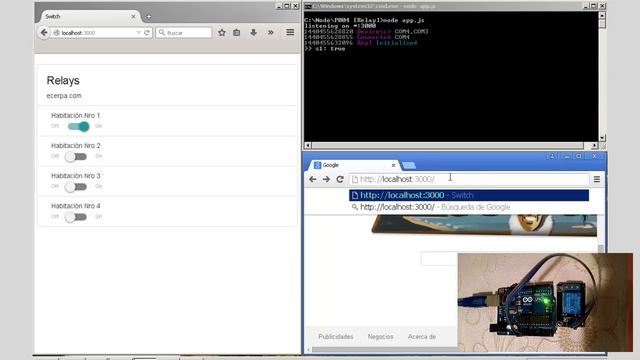This screenshot has height=360, width=640.
Task: Open Firefox bookmarks list icon
Action: [x=237, y=33]
